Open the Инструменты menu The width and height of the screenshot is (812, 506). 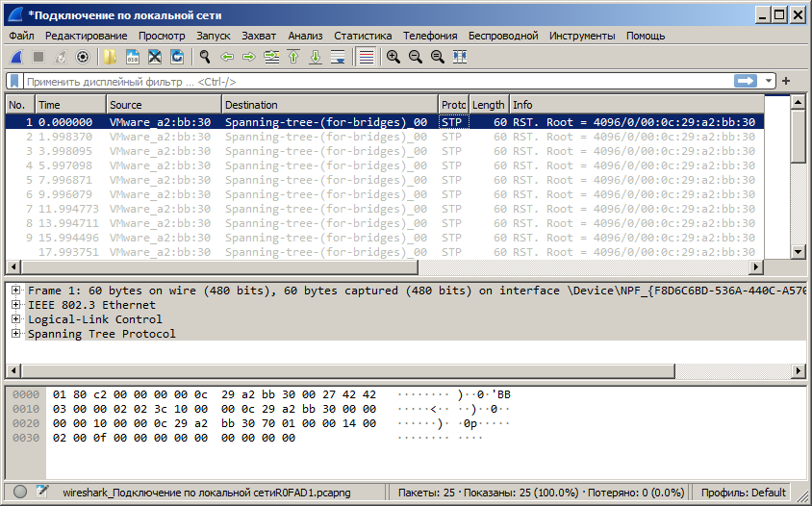click(582, 36)
